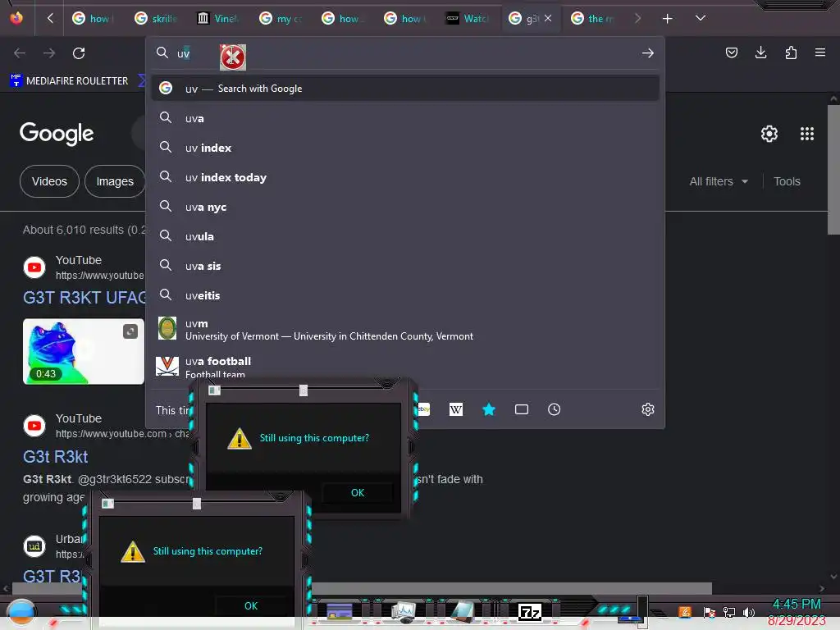Open the Extensions menu
The width and height of the screenshot is (840, 630).
(x=791, y=52)
